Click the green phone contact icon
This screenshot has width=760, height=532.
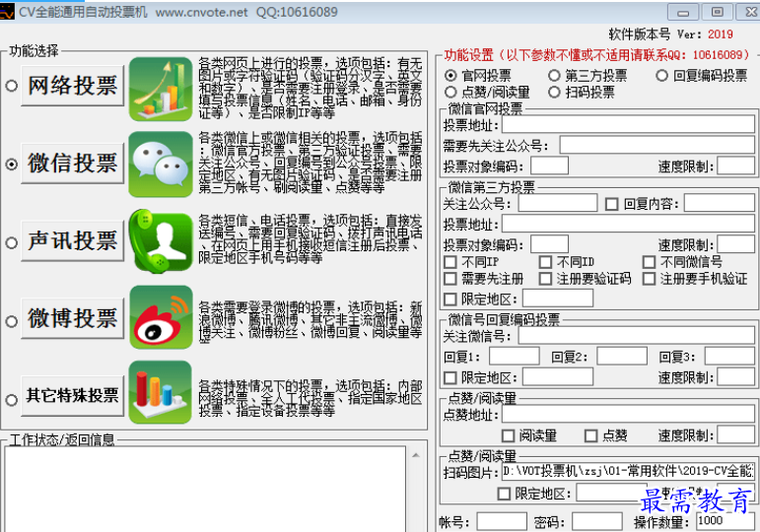click(161, 240)
